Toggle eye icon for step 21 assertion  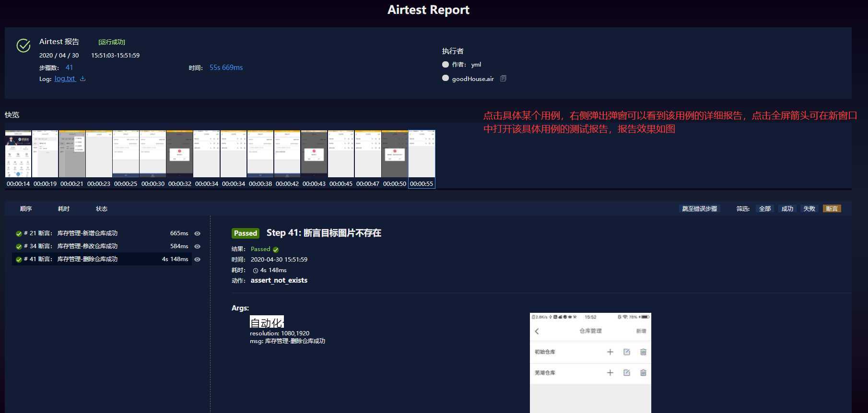point(197,233)
